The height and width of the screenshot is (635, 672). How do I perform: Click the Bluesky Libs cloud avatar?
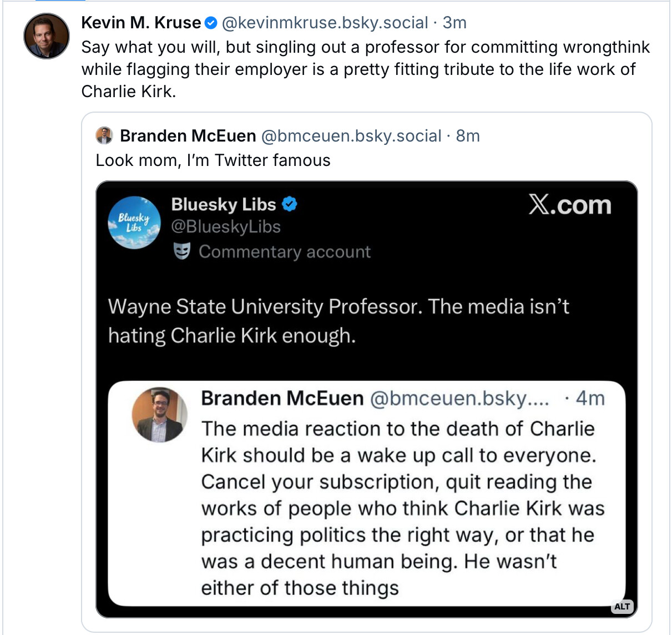coord(134,222)
